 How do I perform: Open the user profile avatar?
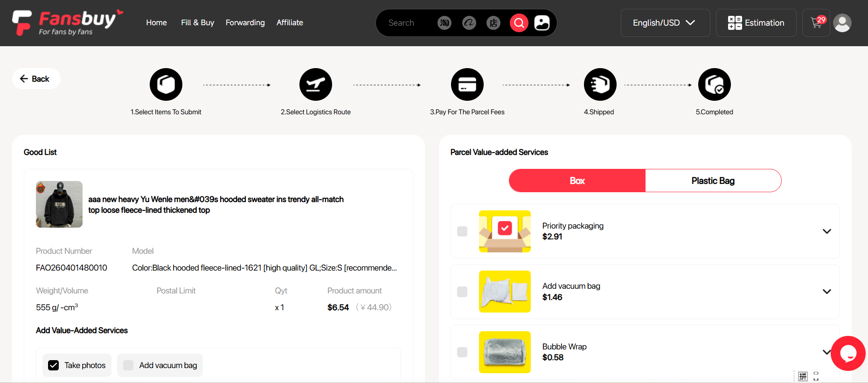click(842, 23)
